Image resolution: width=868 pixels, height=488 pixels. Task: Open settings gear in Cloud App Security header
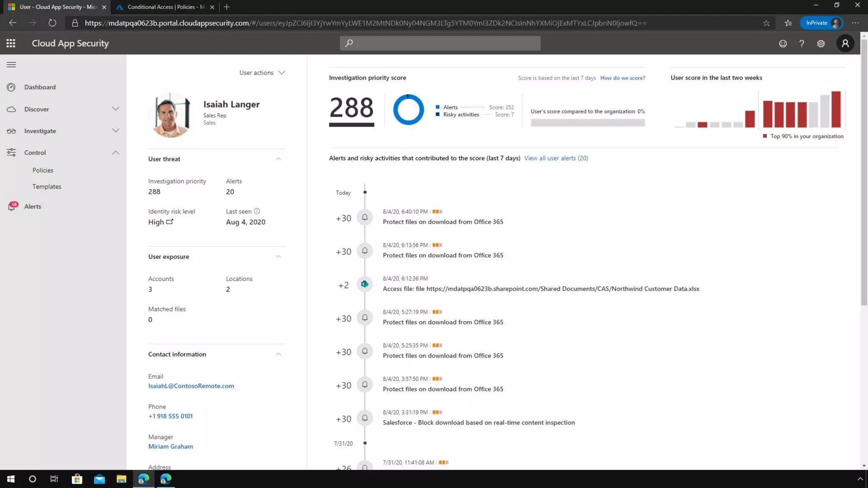coord(821,44)
